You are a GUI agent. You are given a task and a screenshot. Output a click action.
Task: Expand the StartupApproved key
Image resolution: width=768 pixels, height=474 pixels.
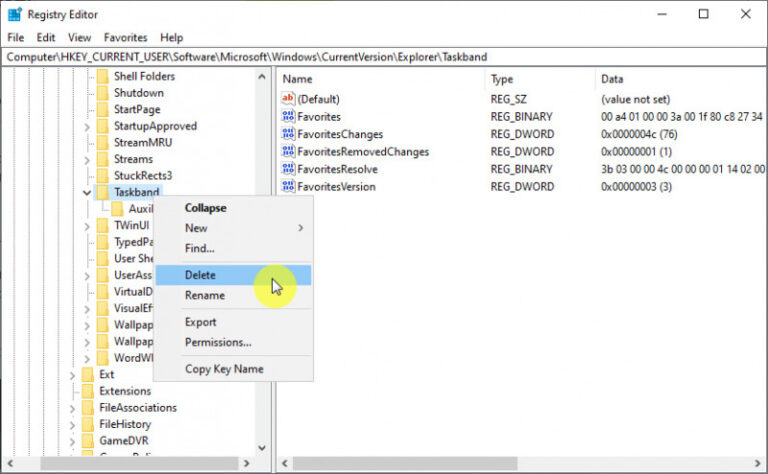[x=87, y=126]
